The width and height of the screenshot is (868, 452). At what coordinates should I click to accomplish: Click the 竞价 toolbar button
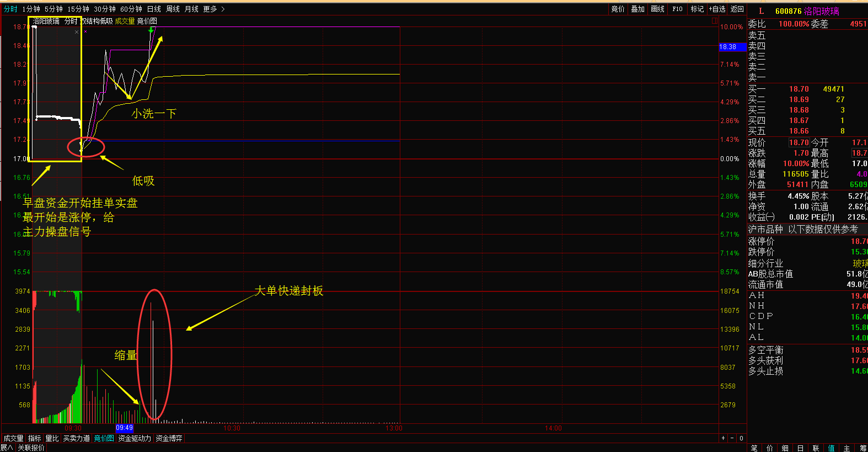(618, 9)
